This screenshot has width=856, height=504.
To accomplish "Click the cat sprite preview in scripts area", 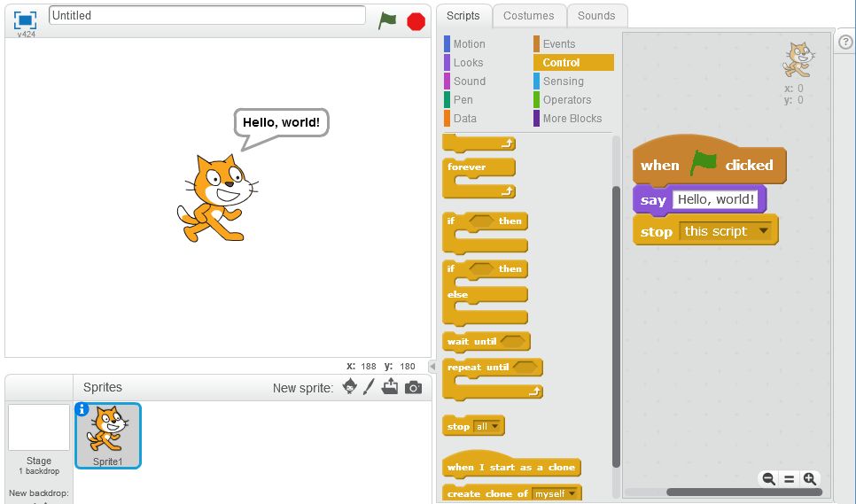I will coord(798,60).
